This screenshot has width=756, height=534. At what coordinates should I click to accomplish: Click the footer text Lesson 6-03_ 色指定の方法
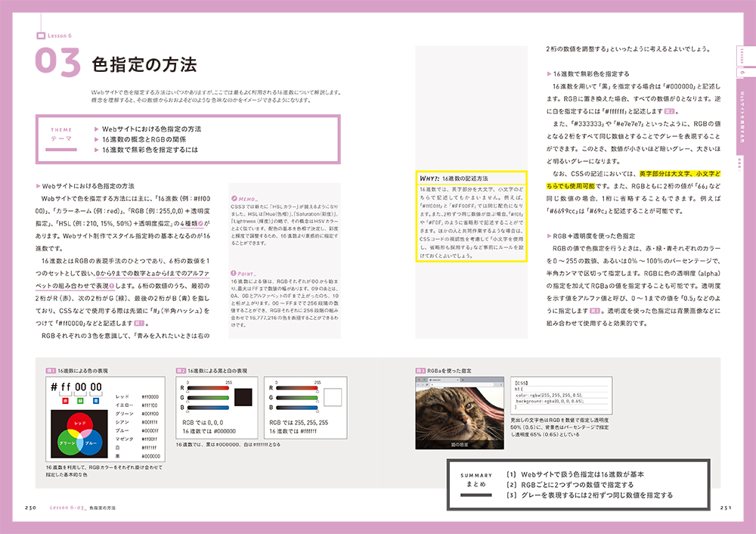tap(82, 508)
